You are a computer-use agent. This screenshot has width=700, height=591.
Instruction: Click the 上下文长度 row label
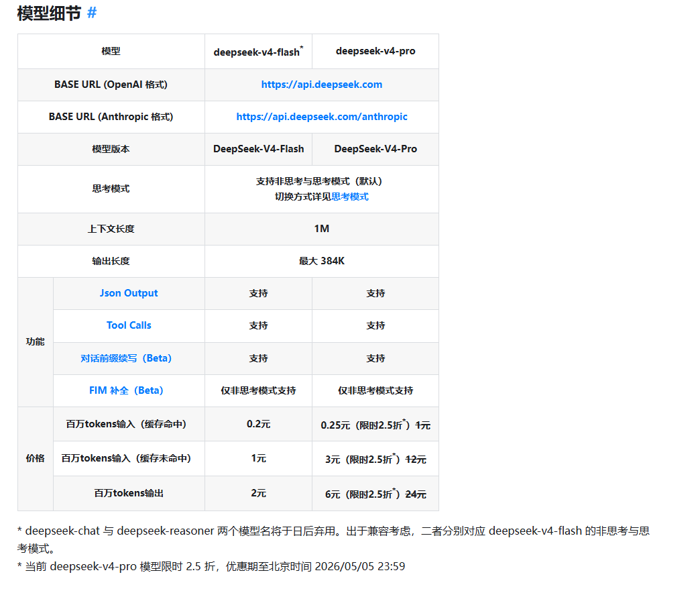click(111, 229)
